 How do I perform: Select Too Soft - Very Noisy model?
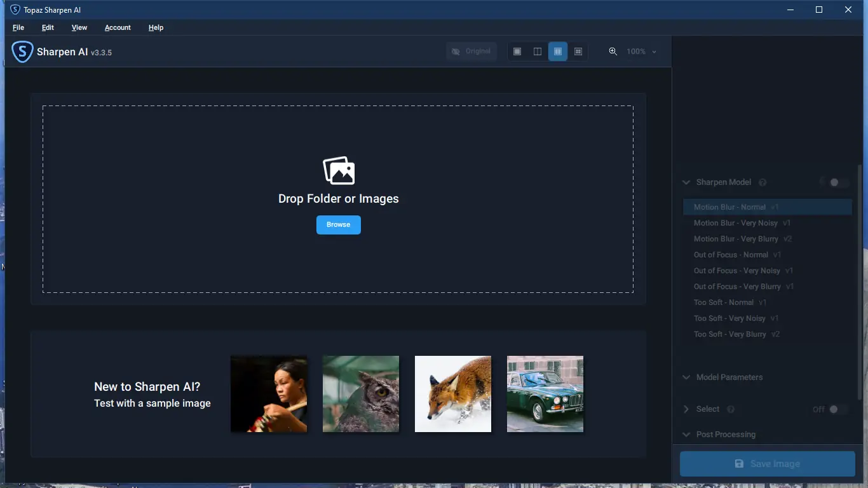pyautogui.click(x=768, y=318)
